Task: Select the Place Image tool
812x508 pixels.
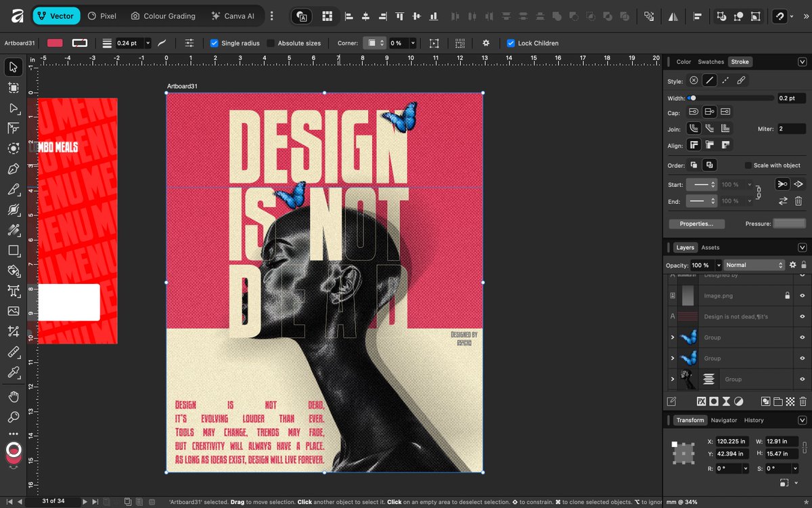Action: point(13,311)
